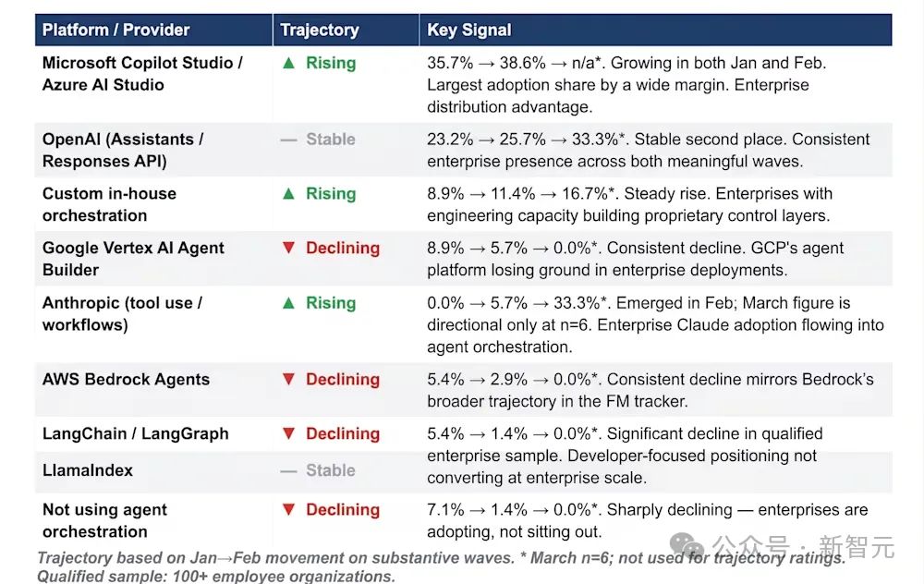
Task: Select the Anthropic (tool use / workflows) cell
Action: coord(122,314)
